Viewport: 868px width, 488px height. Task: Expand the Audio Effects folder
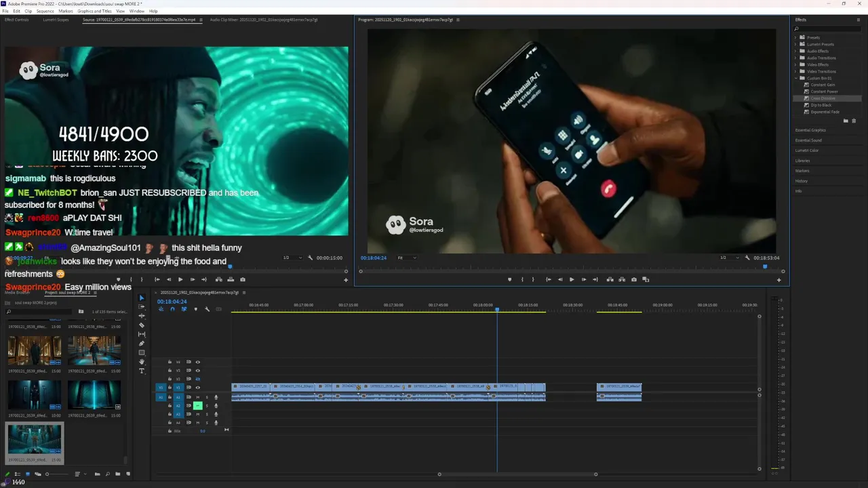pos(795,51)
